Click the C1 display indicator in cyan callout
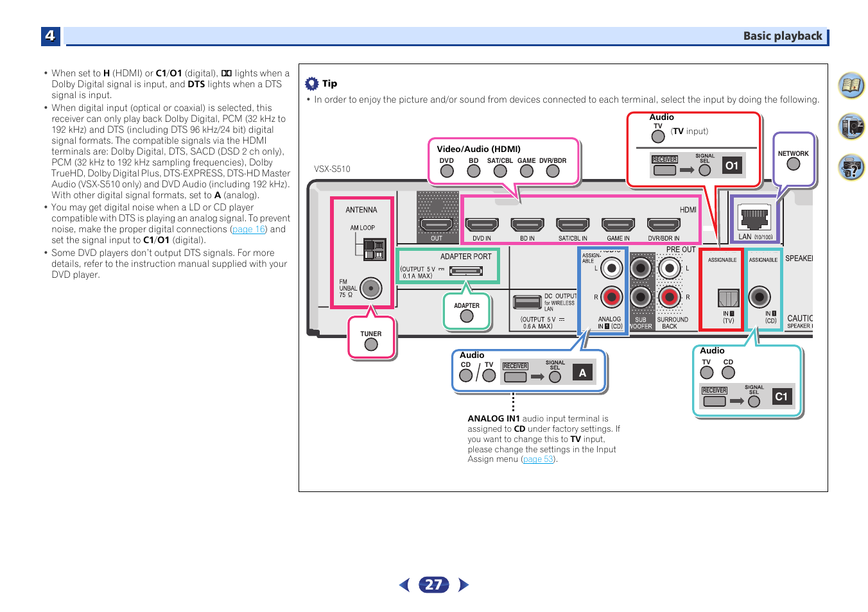This screenshot has width=868, height=612. click(x=781, y=396)
